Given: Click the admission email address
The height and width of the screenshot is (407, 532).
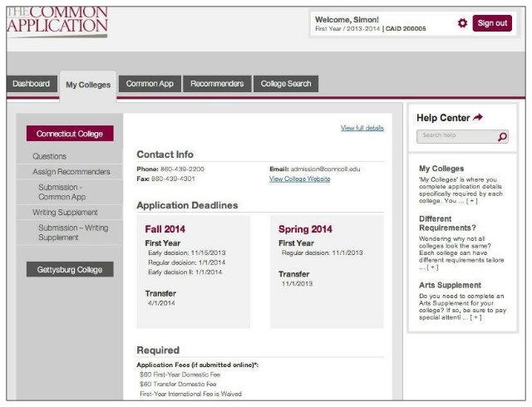Looking at the screenshot, I should (x=325, y=169).
